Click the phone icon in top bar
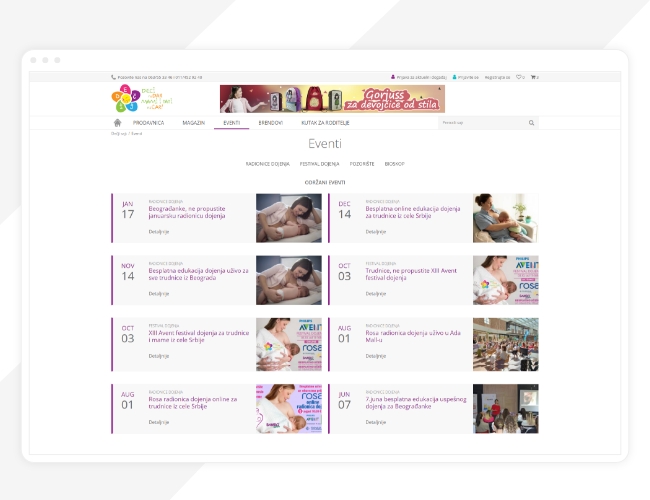The image size is (650, 500). click(x=113, y=77)
